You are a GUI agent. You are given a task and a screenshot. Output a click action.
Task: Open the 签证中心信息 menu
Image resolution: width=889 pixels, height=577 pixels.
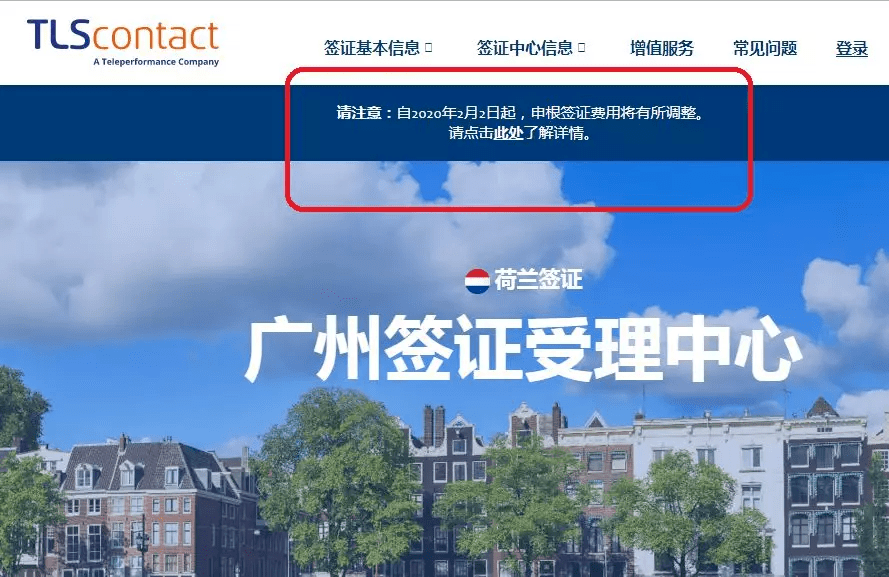[524, 48]
